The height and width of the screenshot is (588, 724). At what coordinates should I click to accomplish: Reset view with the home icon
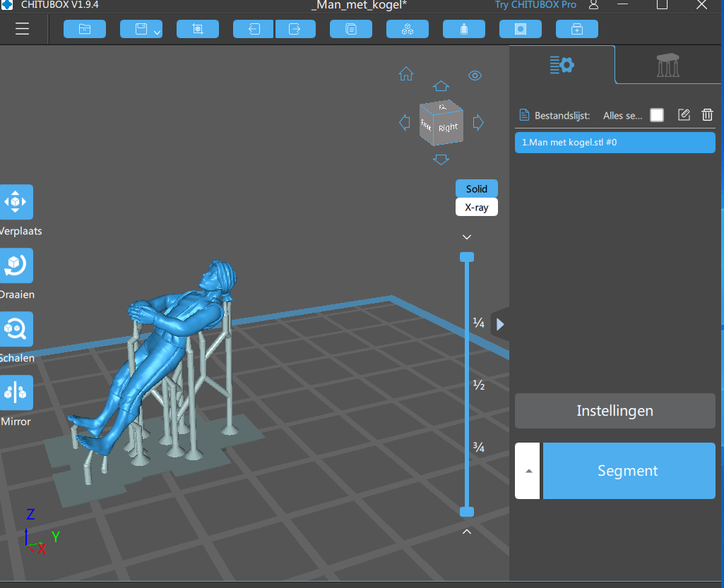[x=406, y=74]
